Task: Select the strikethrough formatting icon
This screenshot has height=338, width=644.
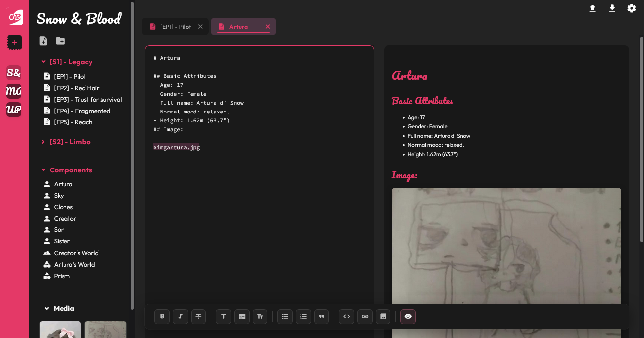Action: click(198, 316)
